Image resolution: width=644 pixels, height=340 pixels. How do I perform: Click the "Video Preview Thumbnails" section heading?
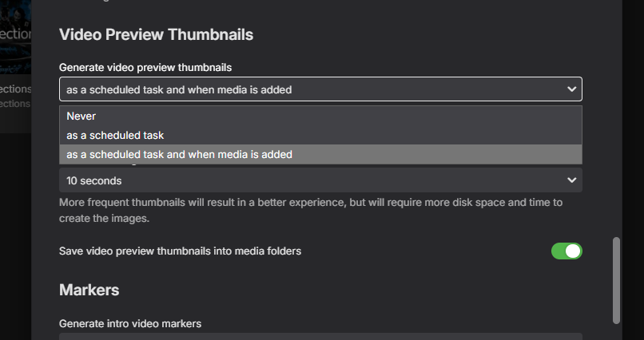click(156, 34)
